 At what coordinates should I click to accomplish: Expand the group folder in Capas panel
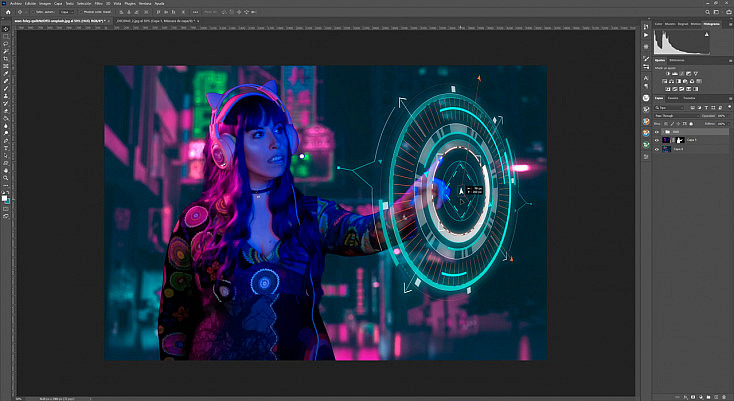point(663,131)
